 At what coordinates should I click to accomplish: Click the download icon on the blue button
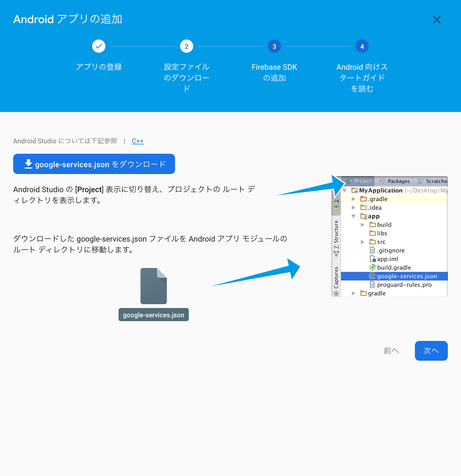coord(28,164)
